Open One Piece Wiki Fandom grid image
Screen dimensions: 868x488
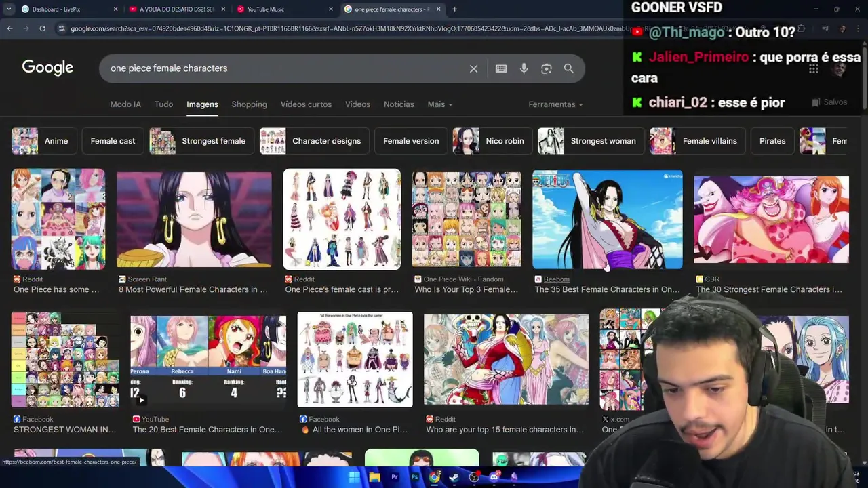point(467,219)
